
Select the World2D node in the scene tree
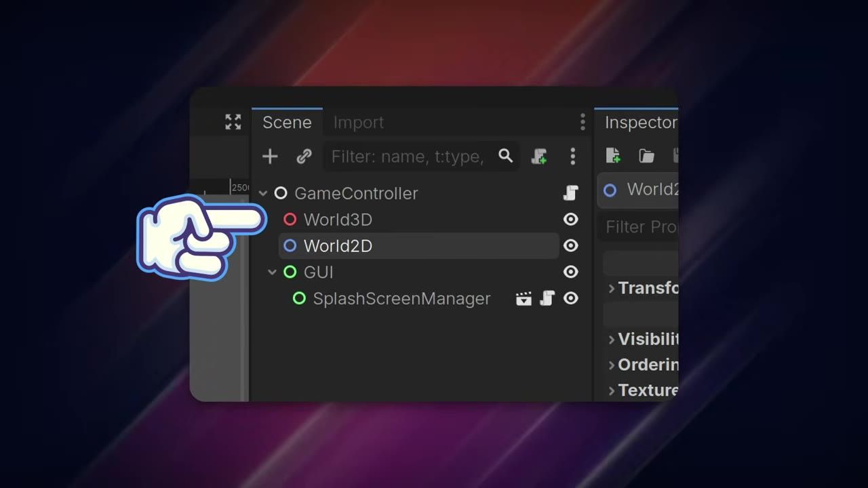point(419,246)
